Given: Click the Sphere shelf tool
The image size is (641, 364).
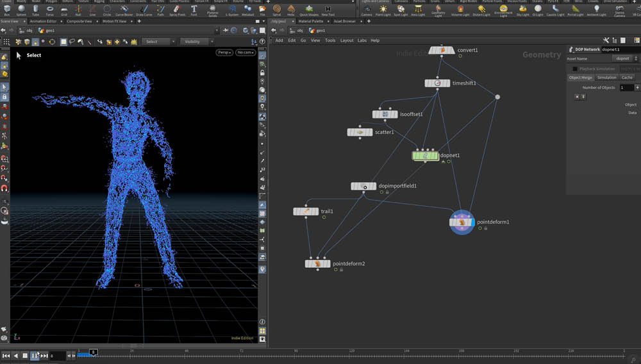Looking at the screenshot, I should click(x=21, y=10).
